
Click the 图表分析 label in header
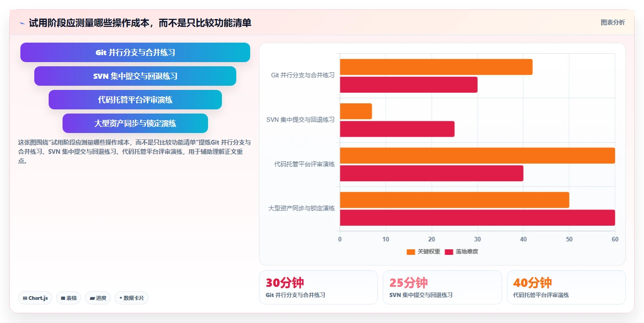(x=612, y=23)
